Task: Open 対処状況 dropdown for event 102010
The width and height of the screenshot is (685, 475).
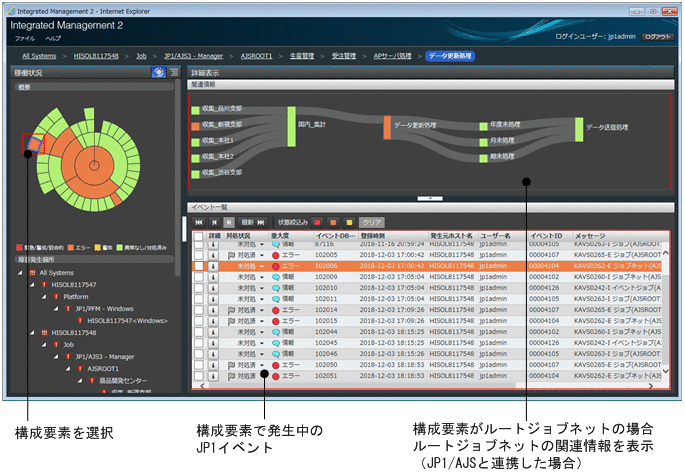Action: [x=262, y=288]
